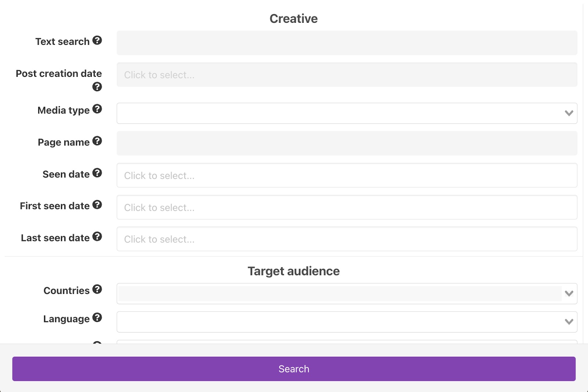Focus the Text search input field

pos(347,43)
